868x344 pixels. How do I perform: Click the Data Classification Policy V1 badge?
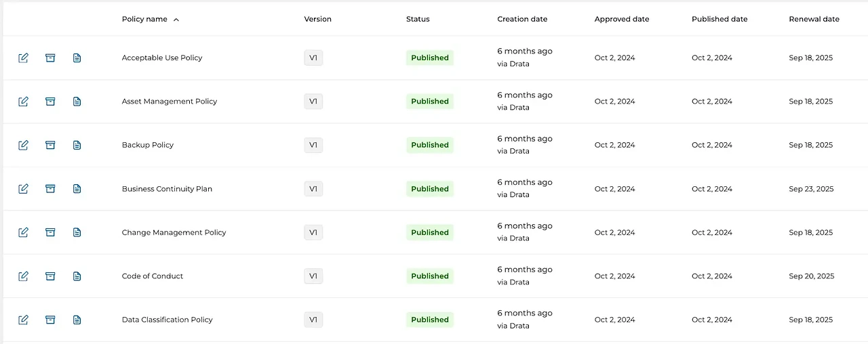pyautogui.click(x=313, y=320)
